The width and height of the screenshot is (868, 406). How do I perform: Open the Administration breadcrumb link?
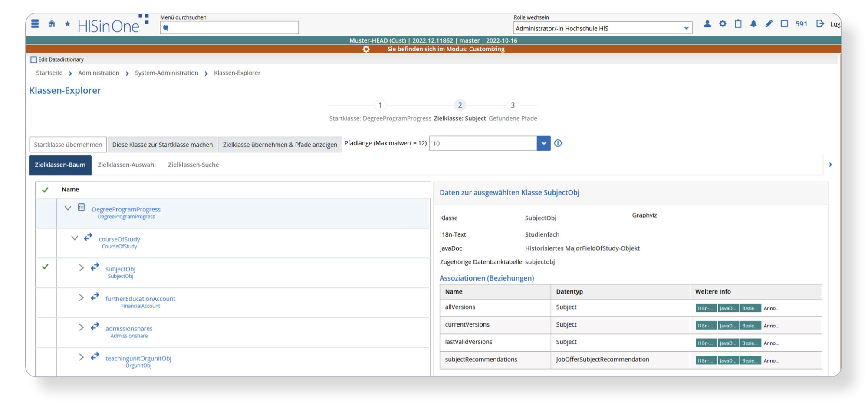[99, 73]
